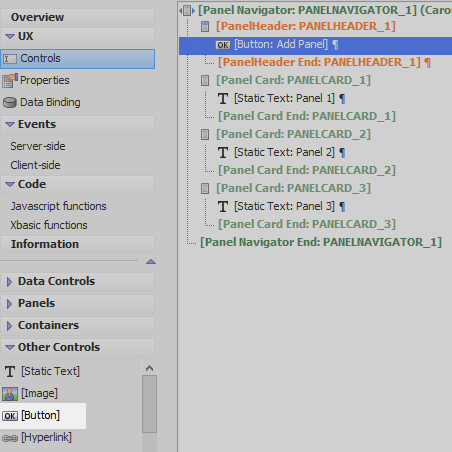This screenshot has width=452, height=452.
Task: Click the Panel Navigator icon at tree top
Action: 187,10
